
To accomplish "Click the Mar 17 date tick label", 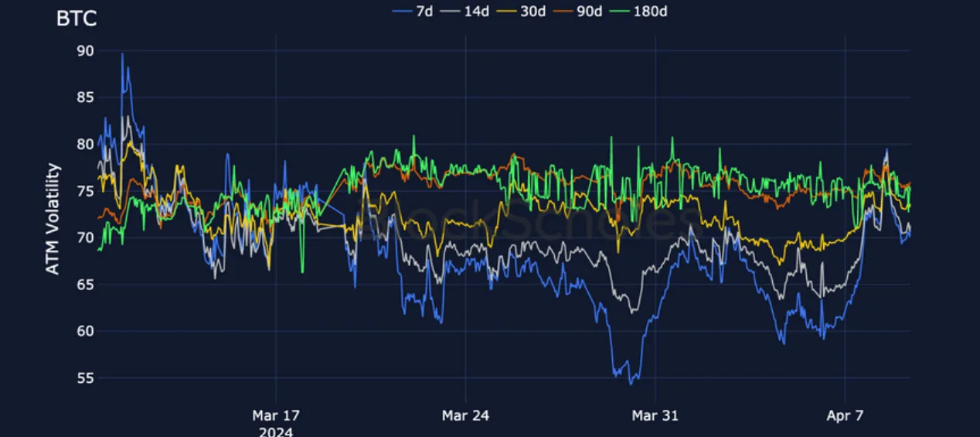I will click(276, 416).
